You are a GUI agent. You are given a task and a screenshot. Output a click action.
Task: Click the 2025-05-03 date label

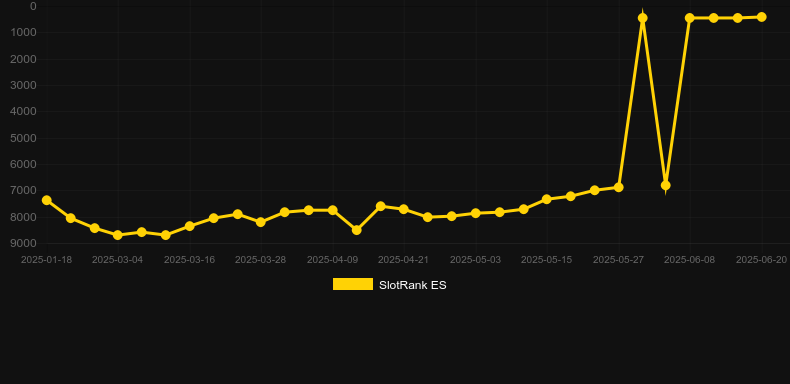click(475, 260)
